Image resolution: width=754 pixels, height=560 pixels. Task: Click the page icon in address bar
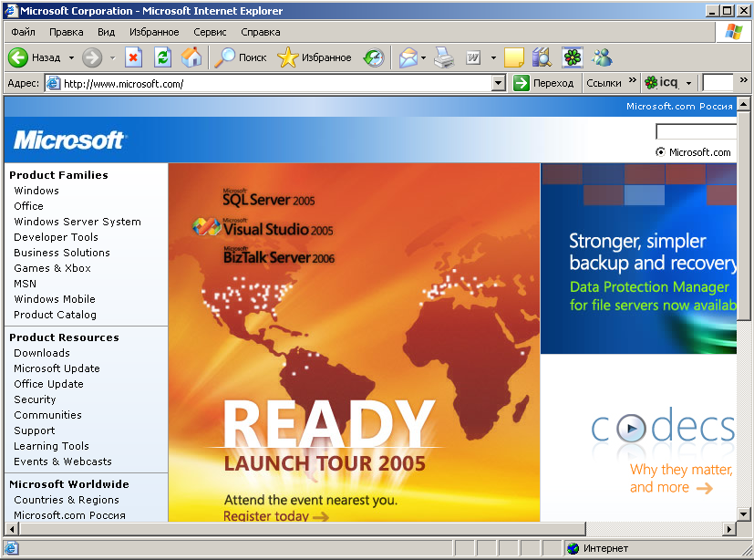(54, 84)
